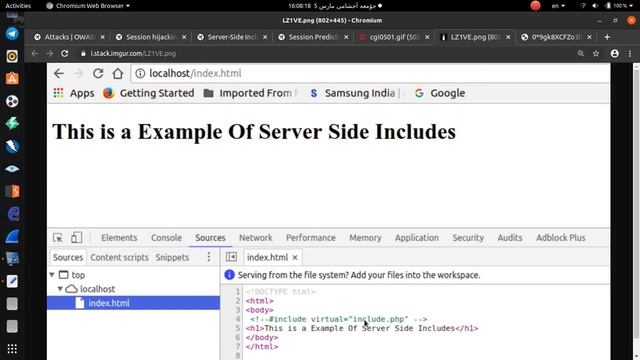Click the blue shark fin dock icon

(12, 236)
